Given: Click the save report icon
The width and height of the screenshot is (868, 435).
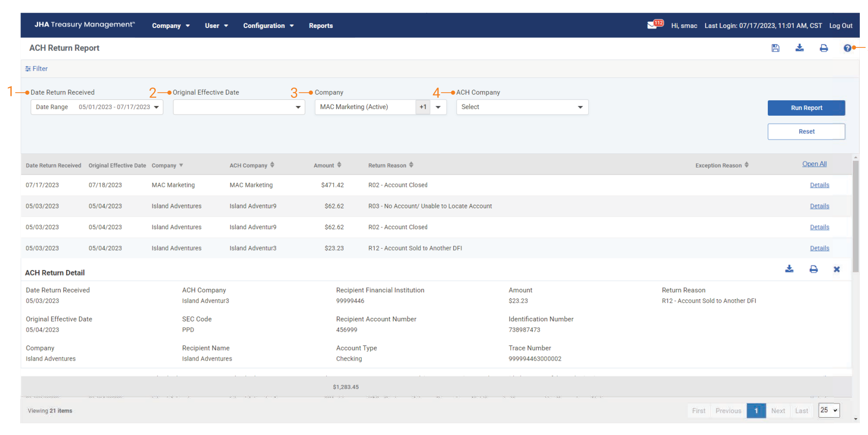Looking at the screenshot, I should click(775, 48).
